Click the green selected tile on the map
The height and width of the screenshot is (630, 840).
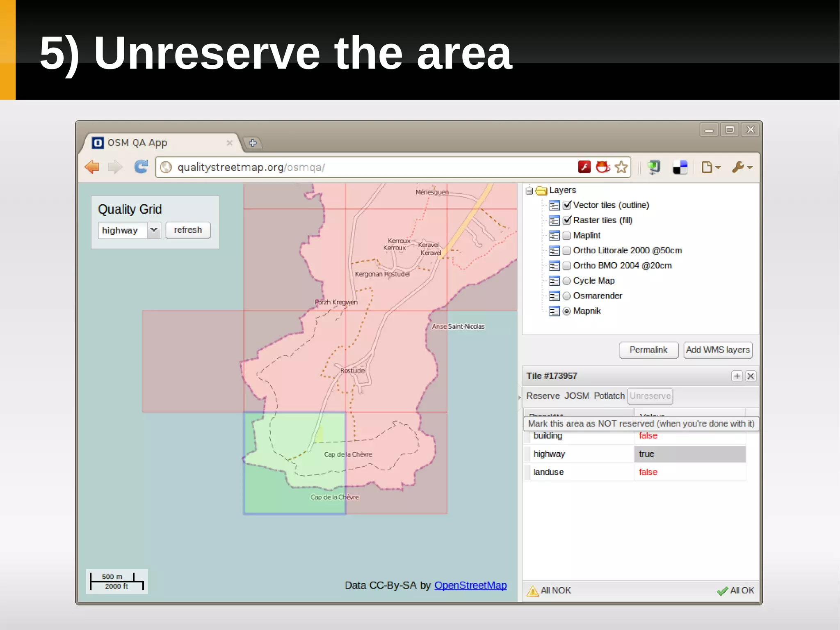coord(294,463)
